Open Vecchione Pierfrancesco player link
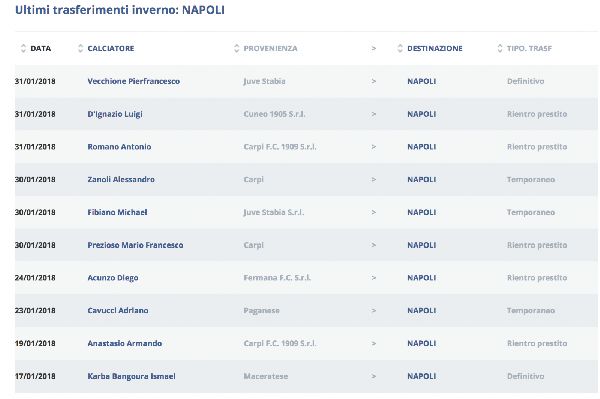 pos(134,81)
